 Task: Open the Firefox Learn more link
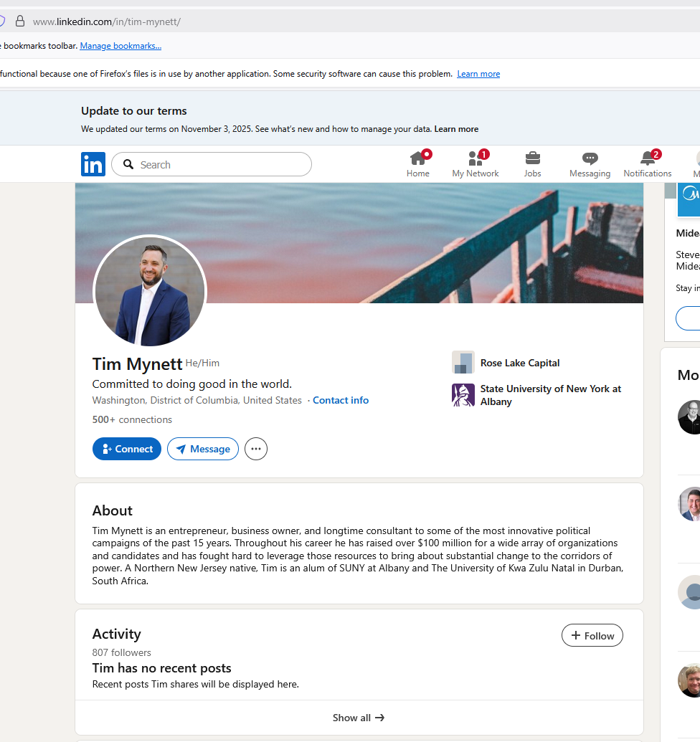(x=478, y=74)
